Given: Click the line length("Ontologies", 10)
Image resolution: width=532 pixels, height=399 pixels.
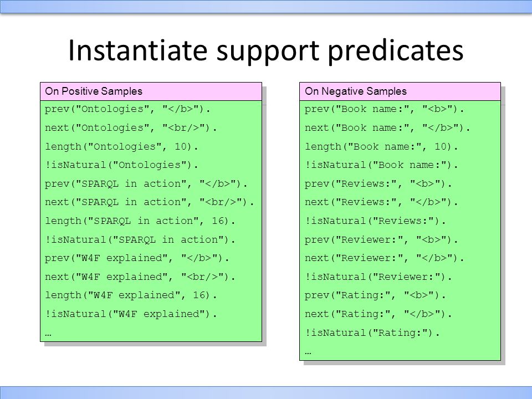Looking at the screenshot, I should [121, 146].
